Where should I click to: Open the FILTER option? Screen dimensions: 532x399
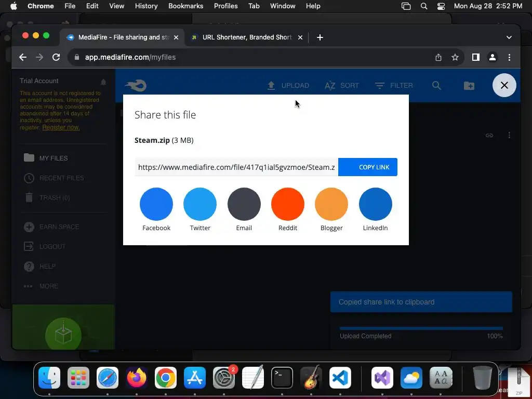click(x=394, y=86)
